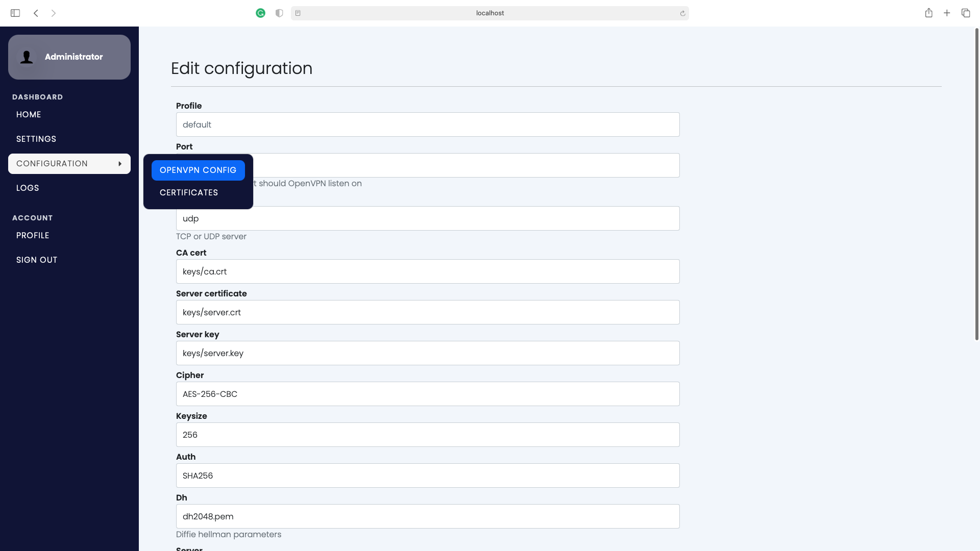The width and height of the screenshot is (980, 551).
Task: Click Sign Out in sidebar
Action: pos(37,260)
